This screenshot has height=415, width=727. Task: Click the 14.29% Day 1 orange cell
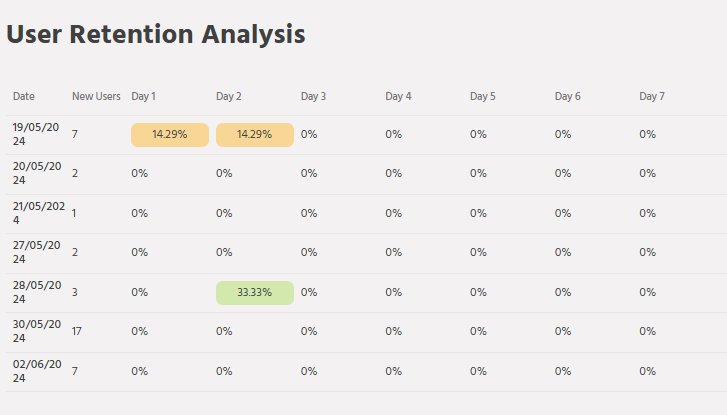click(170, 134)
